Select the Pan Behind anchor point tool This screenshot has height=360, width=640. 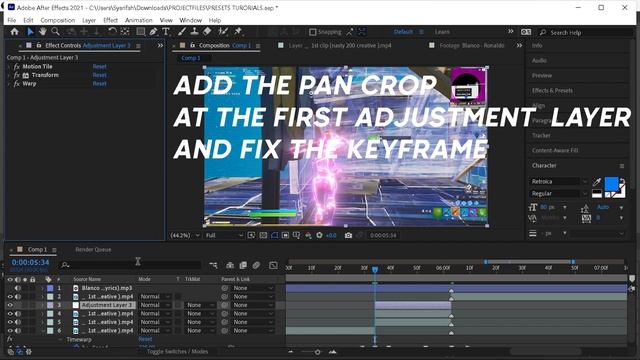point(125,31)
